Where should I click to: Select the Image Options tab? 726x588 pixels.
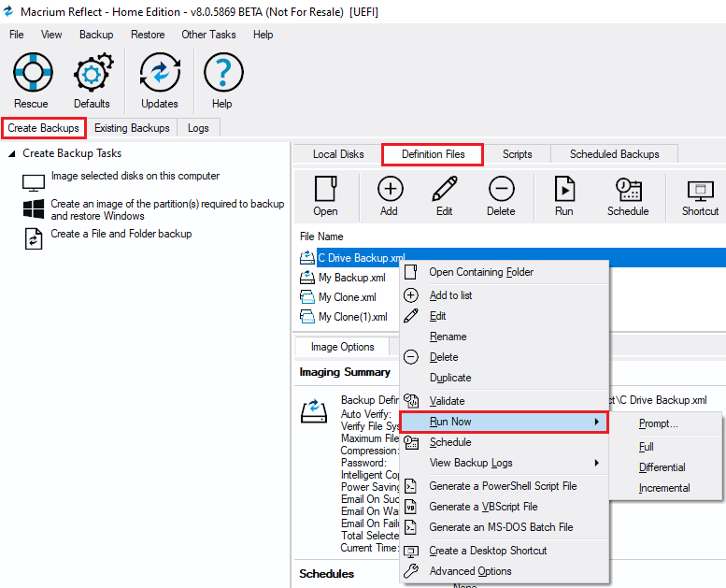(343, 347)
